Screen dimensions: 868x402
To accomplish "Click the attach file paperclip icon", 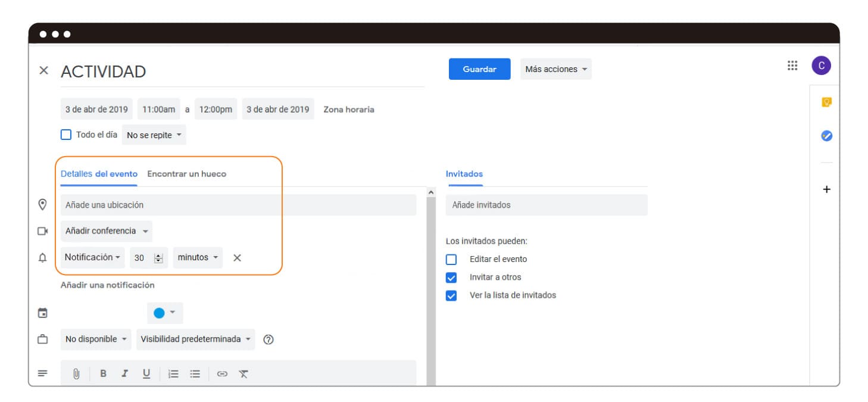I will pyautogui.click(x=76, y=374).
